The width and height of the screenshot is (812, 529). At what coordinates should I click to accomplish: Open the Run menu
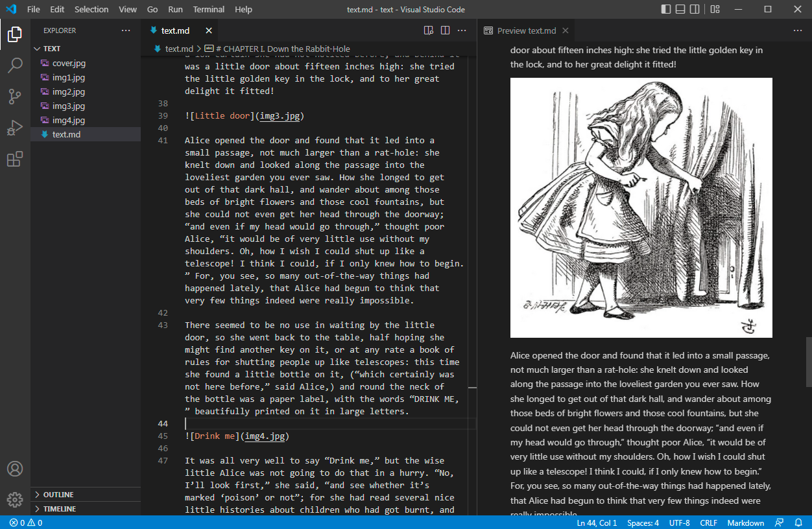(x=175, y=9)
